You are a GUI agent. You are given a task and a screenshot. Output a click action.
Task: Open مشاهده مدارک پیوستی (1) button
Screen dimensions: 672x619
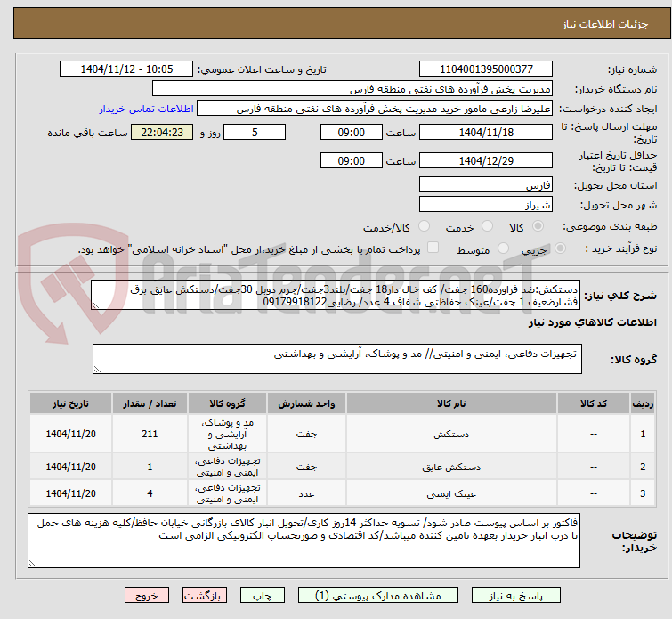coord(378,596)
